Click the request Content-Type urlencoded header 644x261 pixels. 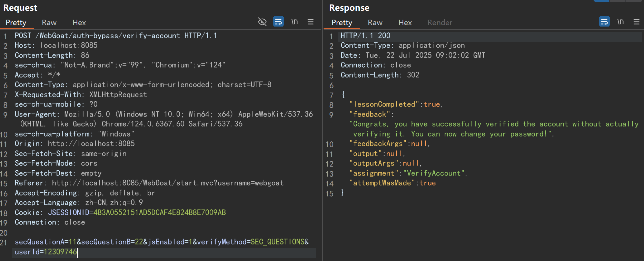(143, 84)
